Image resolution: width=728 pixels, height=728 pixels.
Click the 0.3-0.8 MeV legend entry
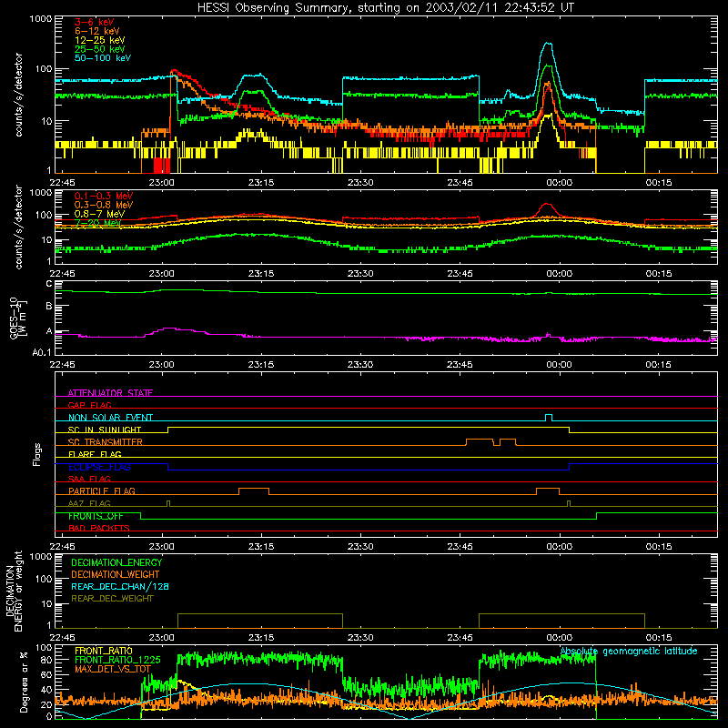[x=104, y=205]
